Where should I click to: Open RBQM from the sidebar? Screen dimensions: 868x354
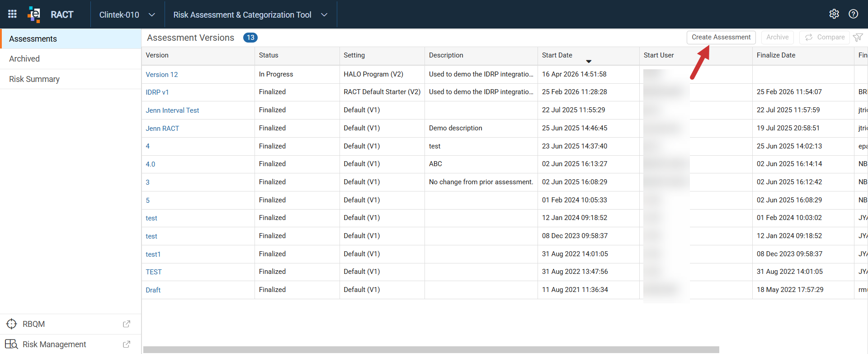pos(71,324)
